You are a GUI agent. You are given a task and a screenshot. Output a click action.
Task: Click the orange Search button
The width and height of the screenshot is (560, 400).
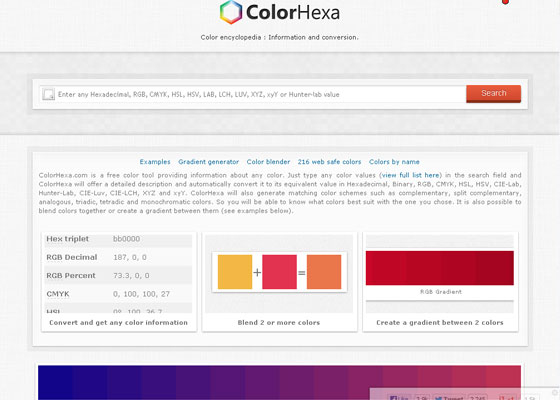pos(493,94)
